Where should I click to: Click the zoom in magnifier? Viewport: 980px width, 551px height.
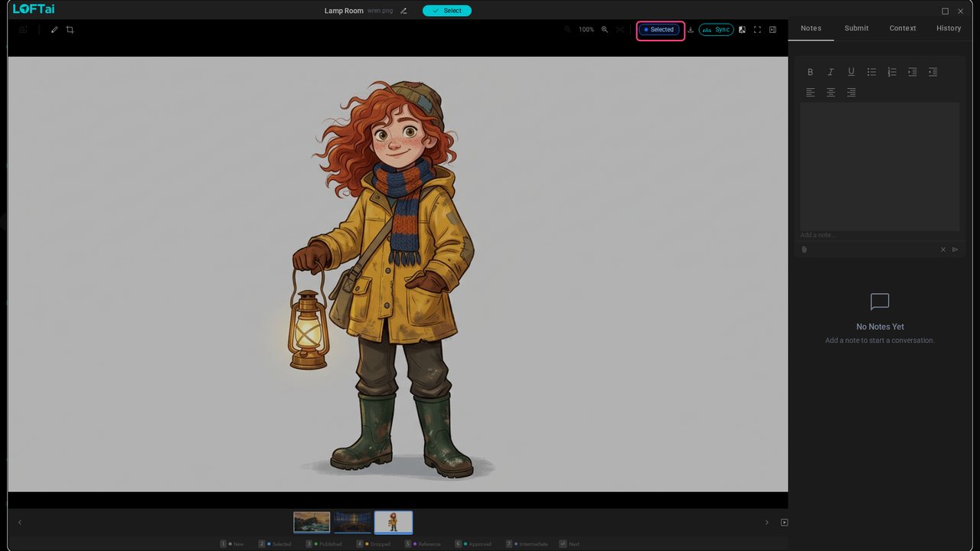coord(605,30)
